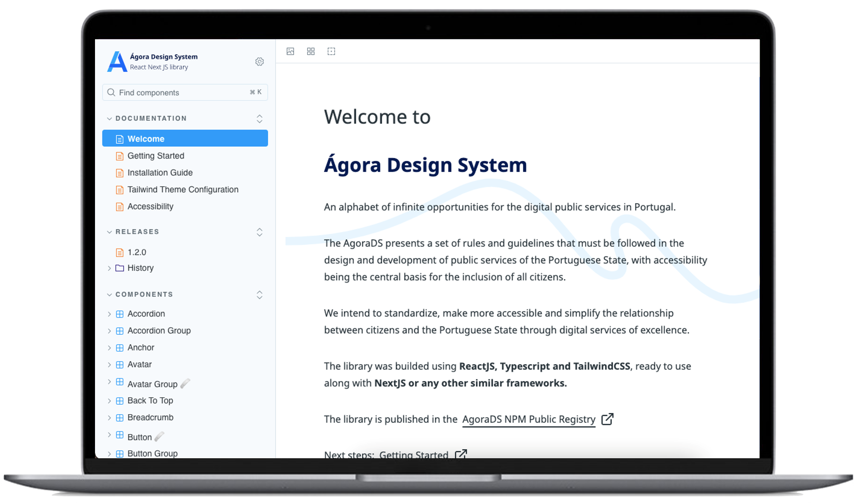Expand the Button component
This screenshot has height=504, width=855.
[109, 435]
